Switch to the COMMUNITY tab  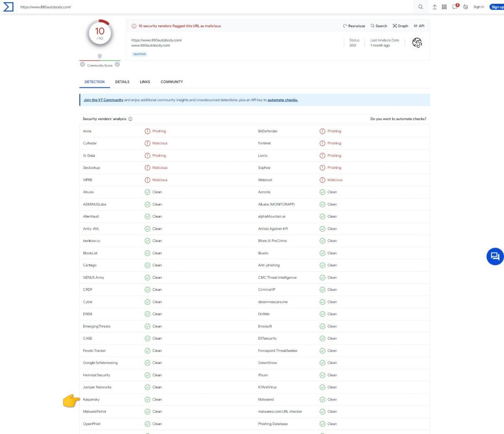(x=172, y=82)
